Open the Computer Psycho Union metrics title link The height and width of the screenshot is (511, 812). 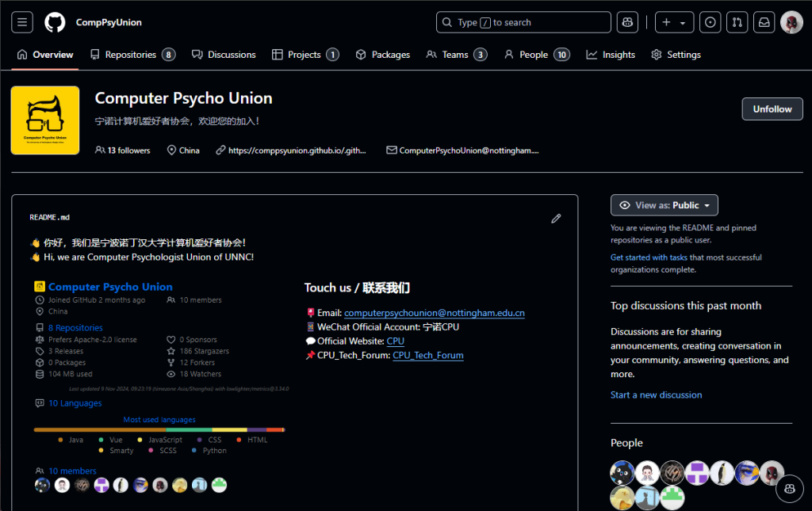pos(110,287)
